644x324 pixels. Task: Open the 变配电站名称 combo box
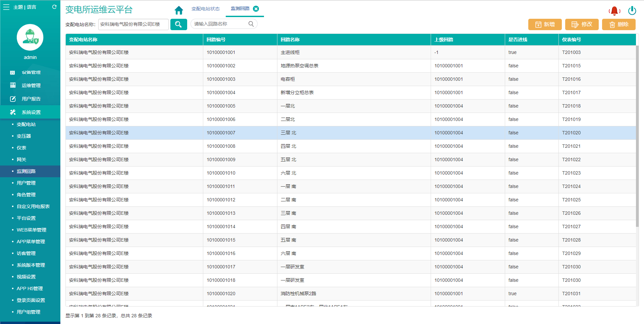133,24
